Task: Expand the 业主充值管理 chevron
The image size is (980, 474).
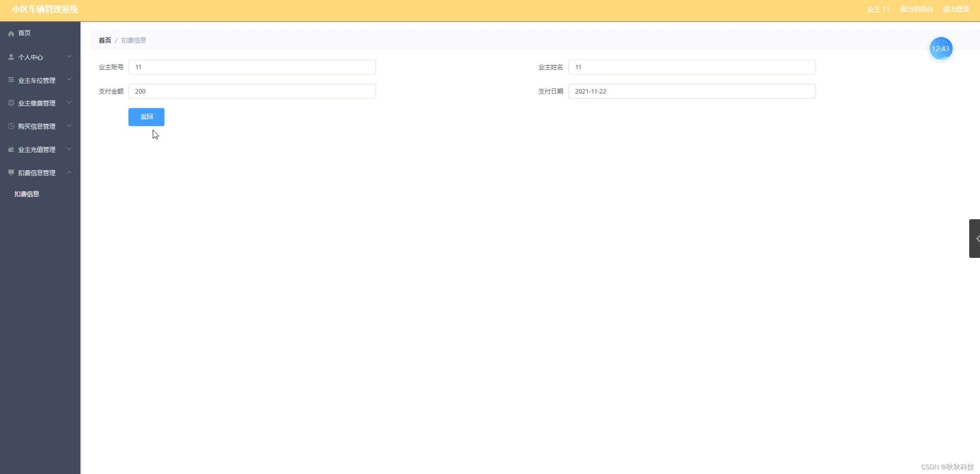Action: coord(69,149)
